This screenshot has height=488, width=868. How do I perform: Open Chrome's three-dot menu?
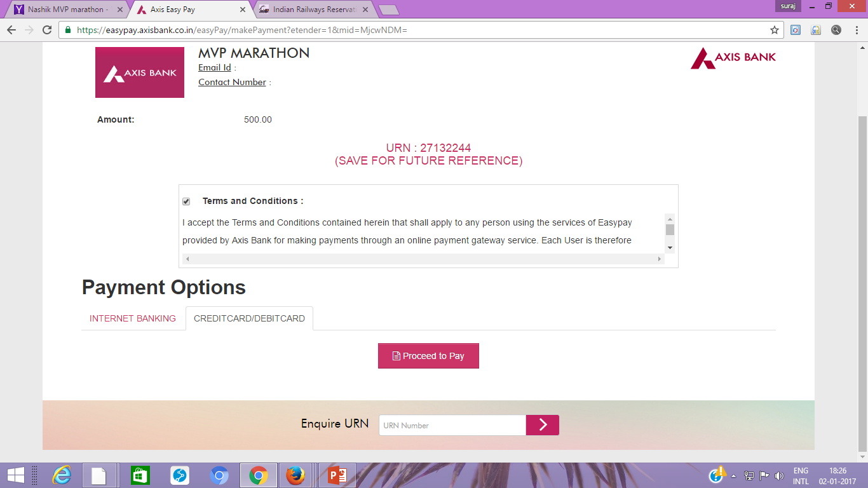click(855, 30)
